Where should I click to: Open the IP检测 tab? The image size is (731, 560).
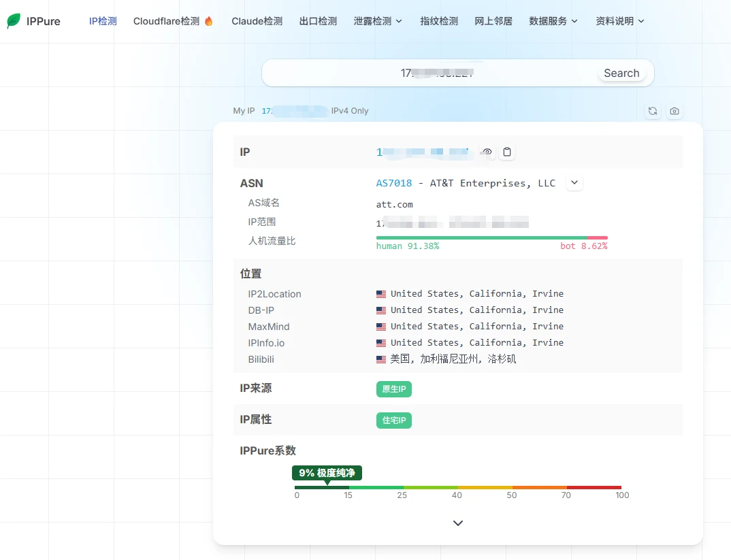coord(103,21)
